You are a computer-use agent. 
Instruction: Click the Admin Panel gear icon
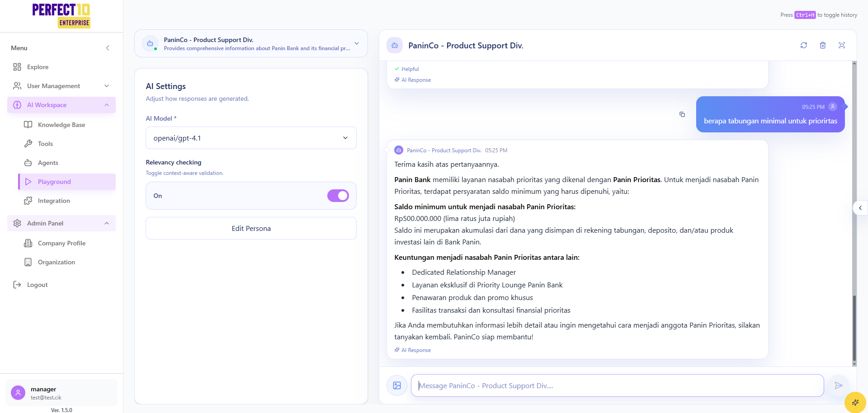(x=17, y=223)
